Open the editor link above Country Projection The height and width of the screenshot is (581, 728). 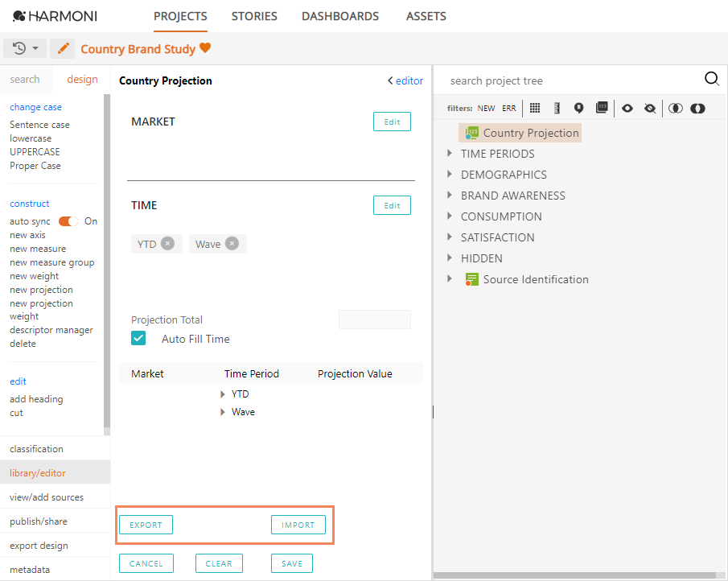pyautogui.click(x=411, y=80)
